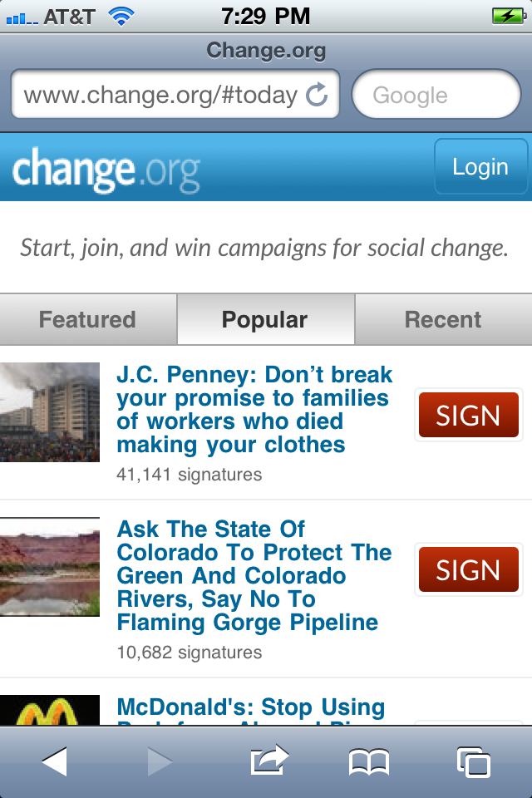
Task: Open the McDonald's petition link
Action: [x=251, y=708]
